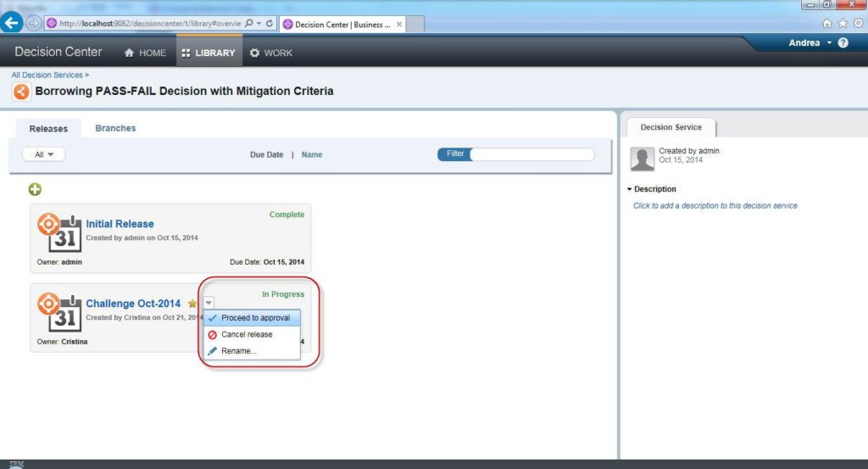Click the help question mark icon
Screen dimensions: 868x469
843,43
